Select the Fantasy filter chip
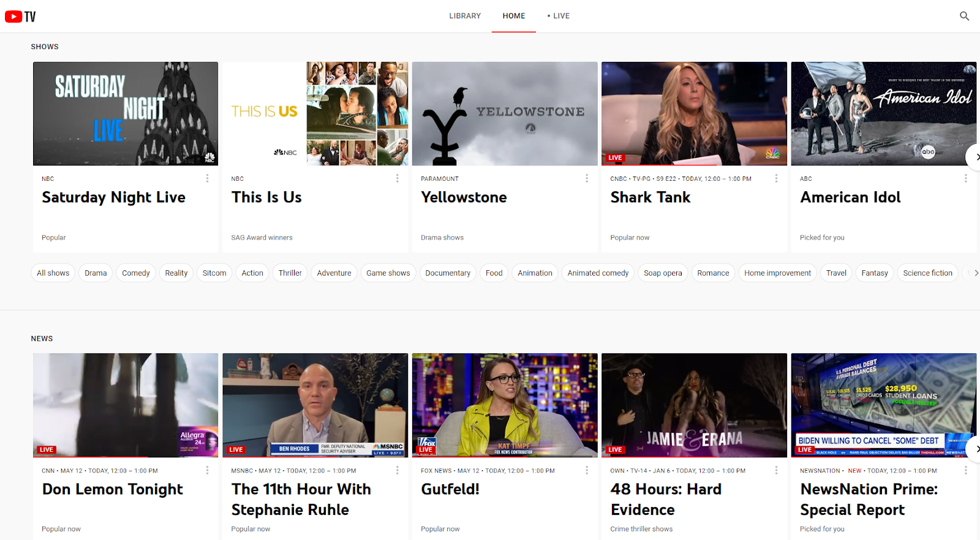The width and height of the screenshot is (980, 540). pyautogui.click(x=875, y=273)
